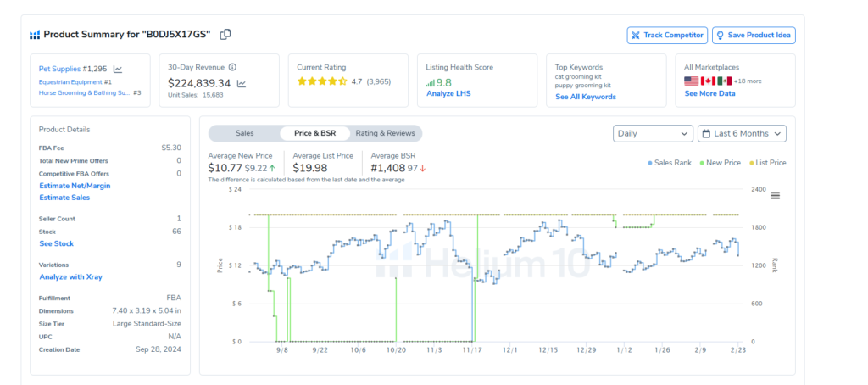Click the Track Competitor button

666,35
